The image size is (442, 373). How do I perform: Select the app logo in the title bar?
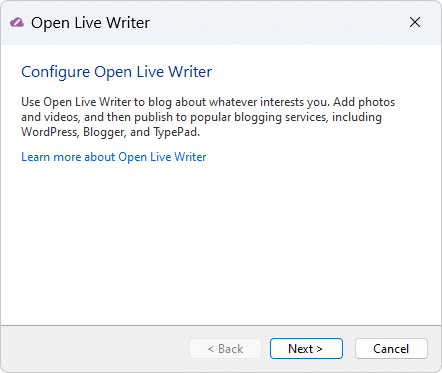click(x=17, y=23)
